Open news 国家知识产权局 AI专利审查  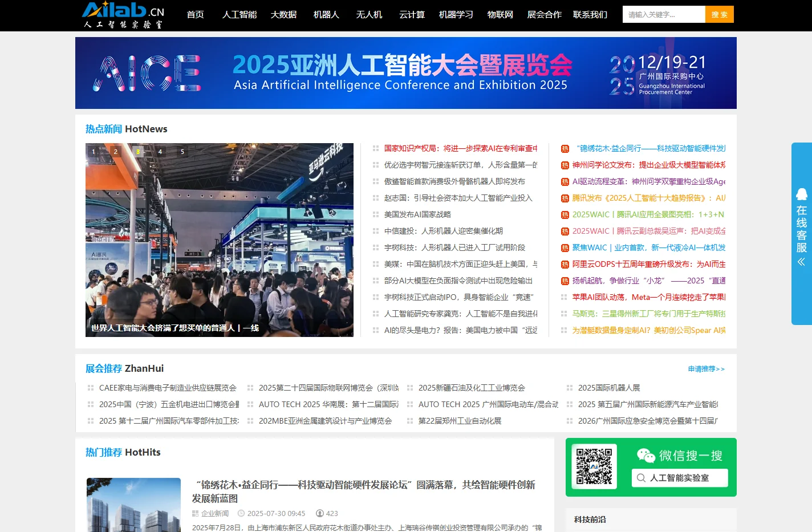(461, 148)
